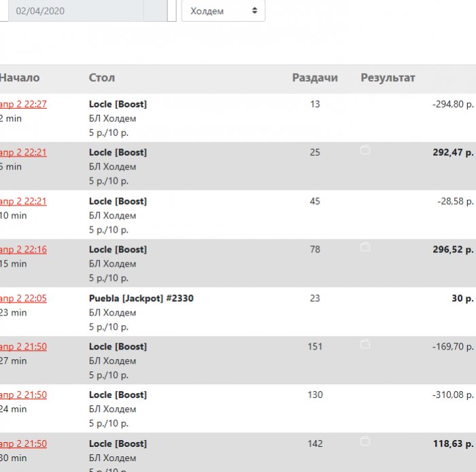The width and height of the screenshot is (476, 472).
Task: Open the session link with result -310,08 р.
Action: (23, 395)
